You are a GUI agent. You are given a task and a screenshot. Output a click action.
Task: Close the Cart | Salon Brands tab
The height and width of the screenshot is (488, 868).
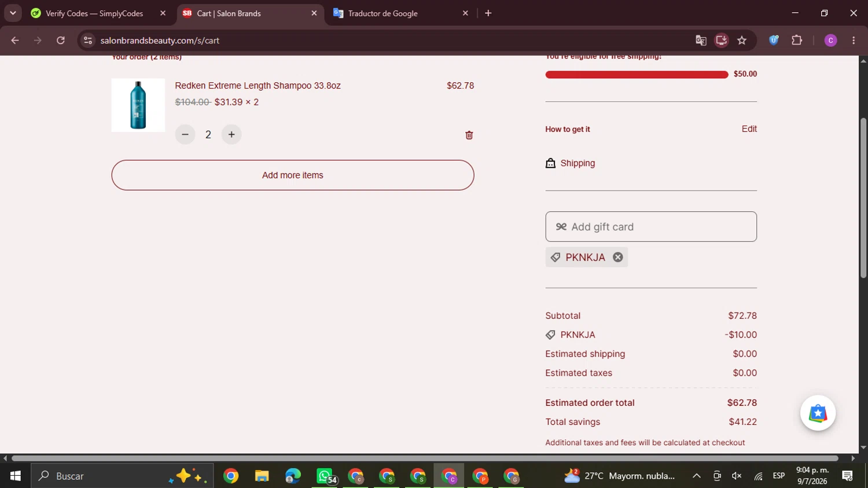pyautogui.click(x=314, y=13)
